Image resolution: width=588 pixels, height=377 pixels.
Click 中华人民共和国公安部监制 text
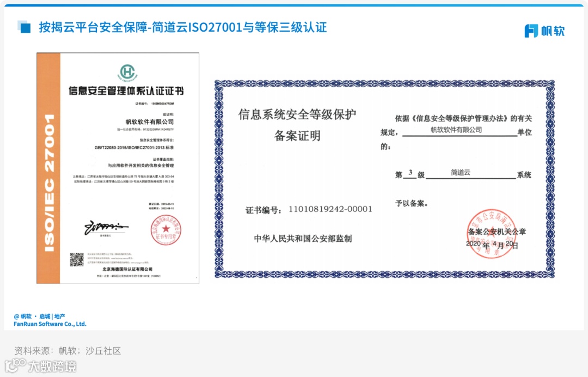coord(303,239)
